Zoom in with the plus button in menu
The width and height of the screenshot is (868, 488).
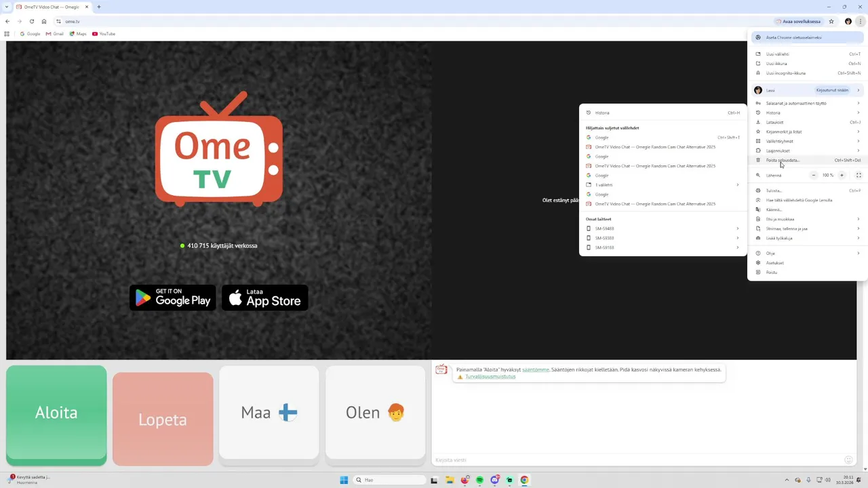pos(842,175)
